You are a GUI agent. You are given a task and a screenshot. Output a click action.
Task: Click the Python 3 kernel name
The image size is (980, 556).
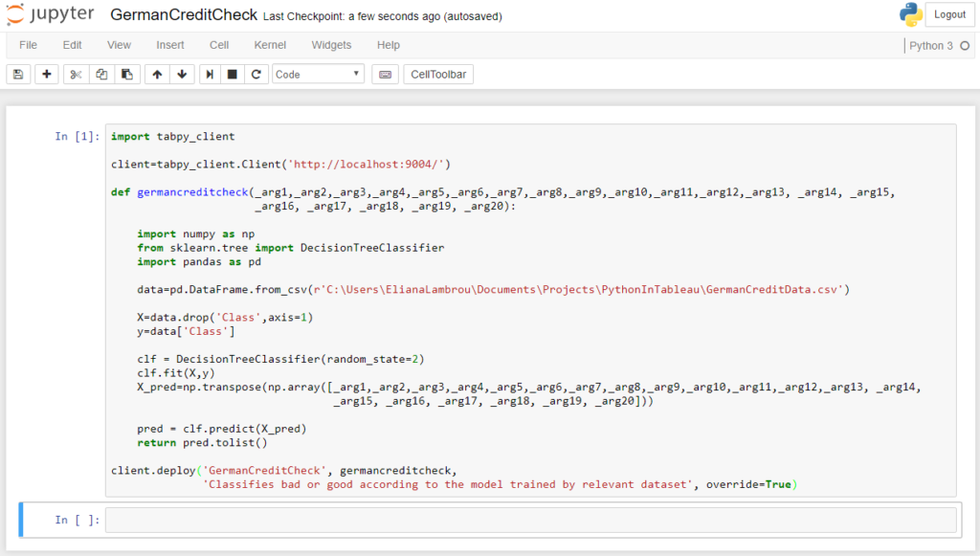930,46
